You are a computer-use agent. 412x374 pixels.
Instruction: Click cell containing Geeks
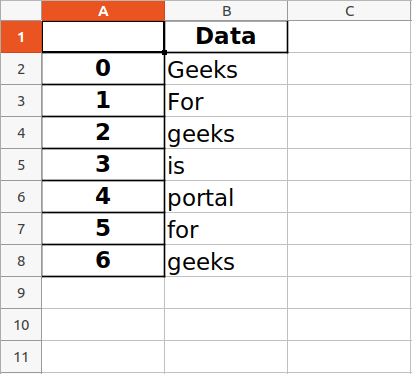[226, 69]
